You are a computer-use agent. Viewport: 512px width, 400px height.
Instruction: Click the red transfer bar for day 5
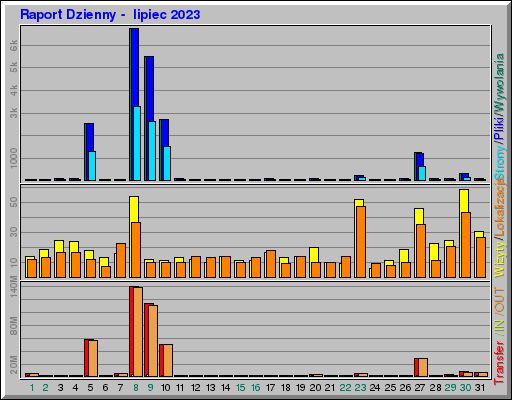coord(86,358)
